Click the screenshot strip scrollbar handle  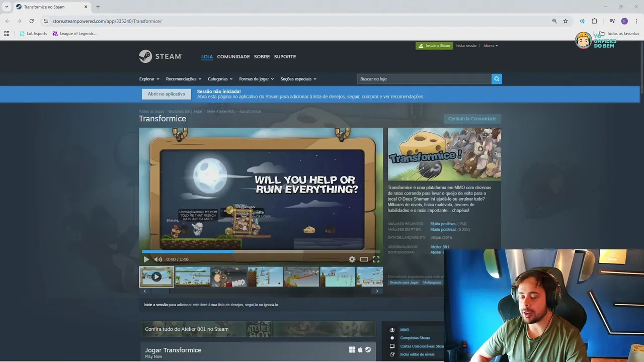pyautogui.click(x=160, y=291)
